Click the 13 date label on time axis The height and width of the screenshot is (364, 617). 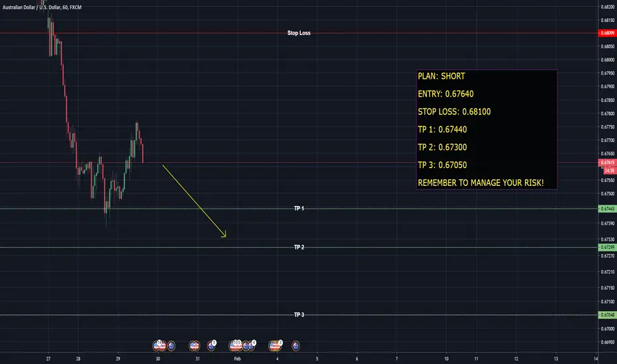[x=555, y=359]
